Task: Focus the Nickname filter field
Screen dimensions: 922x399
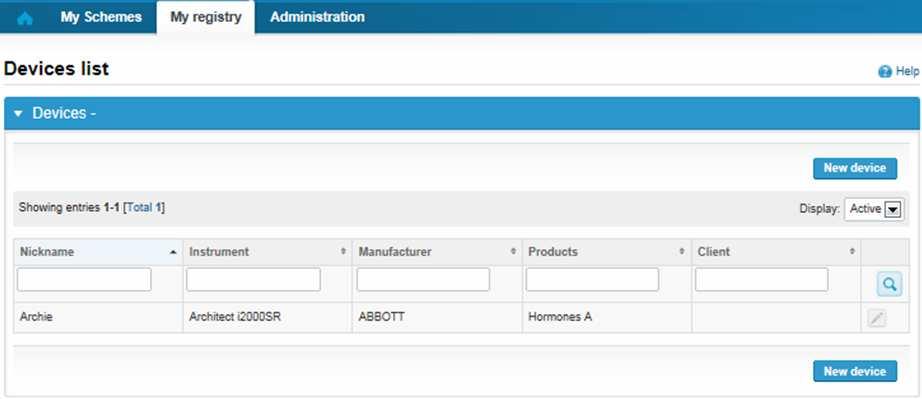Action: [x=84, y=280]
